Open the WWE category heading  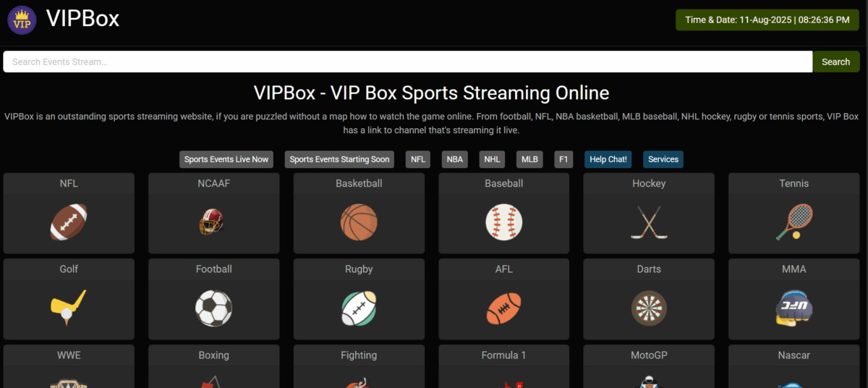pos(69,355)
